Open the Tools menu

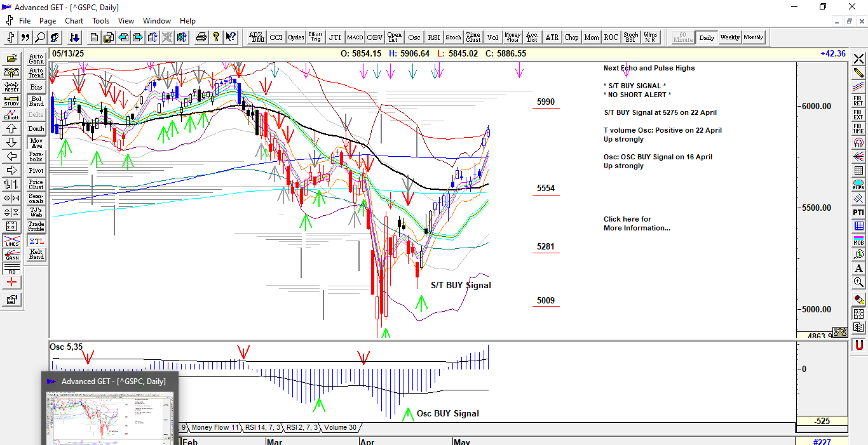[x=100, y=21]
